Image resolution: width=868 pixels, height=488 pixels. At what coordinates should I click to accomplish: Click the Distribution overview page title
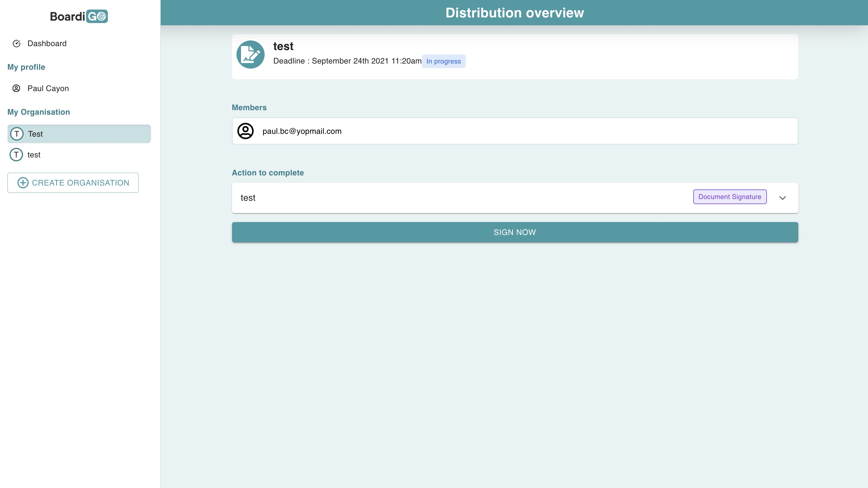tap(515, 13)
